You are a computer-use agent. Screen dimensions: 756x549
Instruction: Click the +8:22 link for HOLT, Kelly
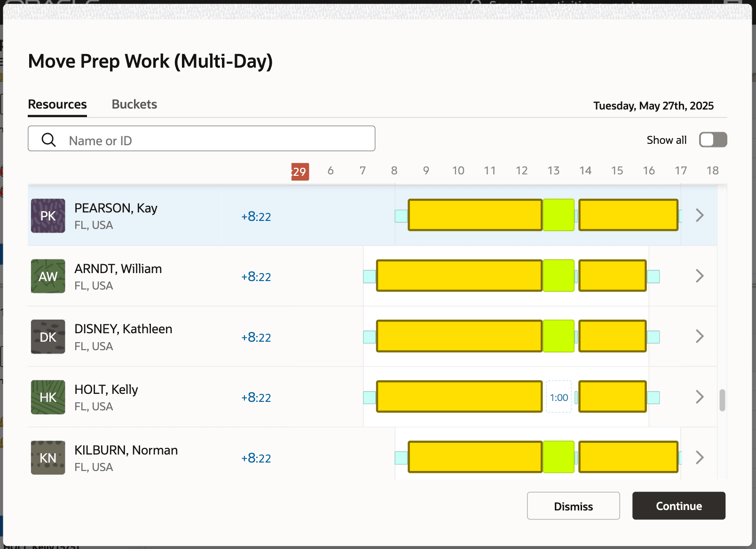(x=256, y=397)
